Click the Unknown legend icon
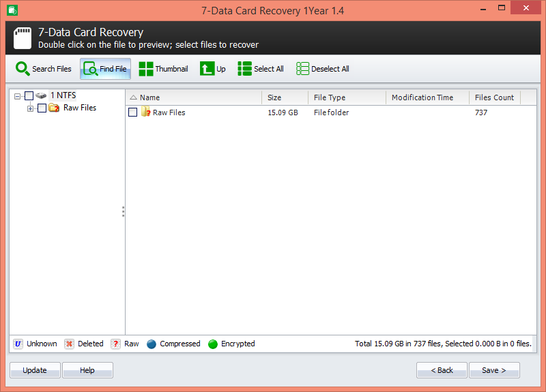Viewport: 546px width, 392px height. click(x=18, y=344)
